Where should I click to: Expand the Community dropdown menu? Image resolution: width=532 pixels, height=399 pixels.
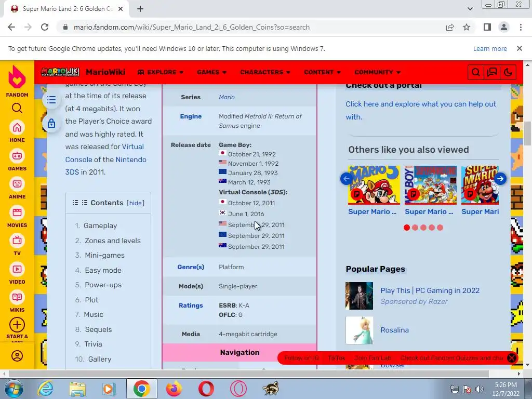point(378,72)
